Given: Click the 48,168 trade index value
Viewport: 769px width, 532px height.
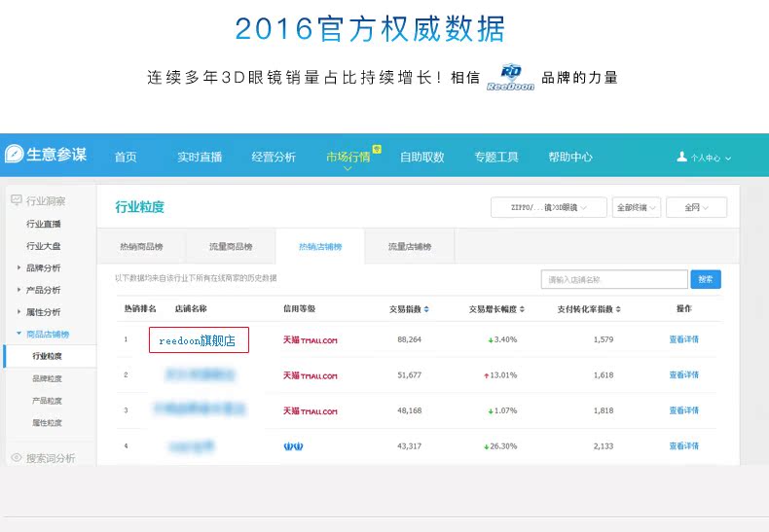Looking at the screenshot, I should point(410,410).
